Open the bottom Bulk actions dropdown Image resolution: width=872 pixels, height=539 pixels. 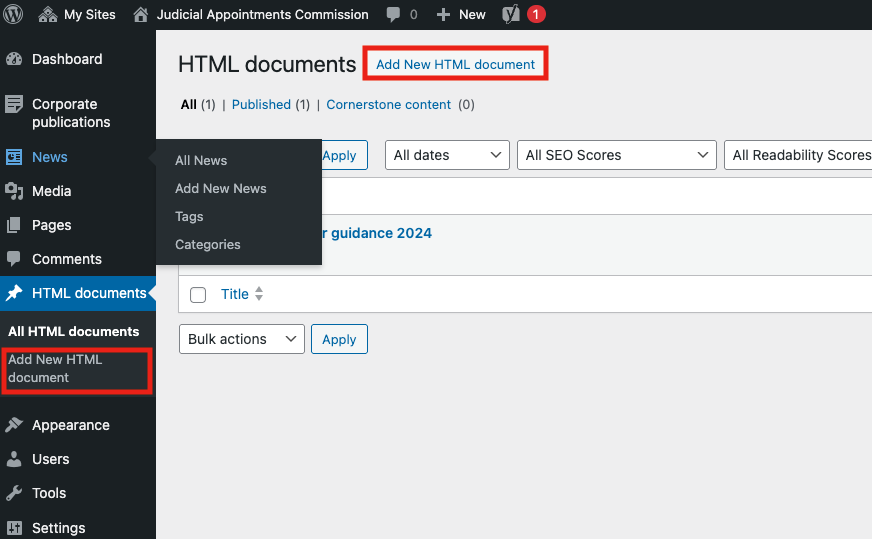pos(241,339)
